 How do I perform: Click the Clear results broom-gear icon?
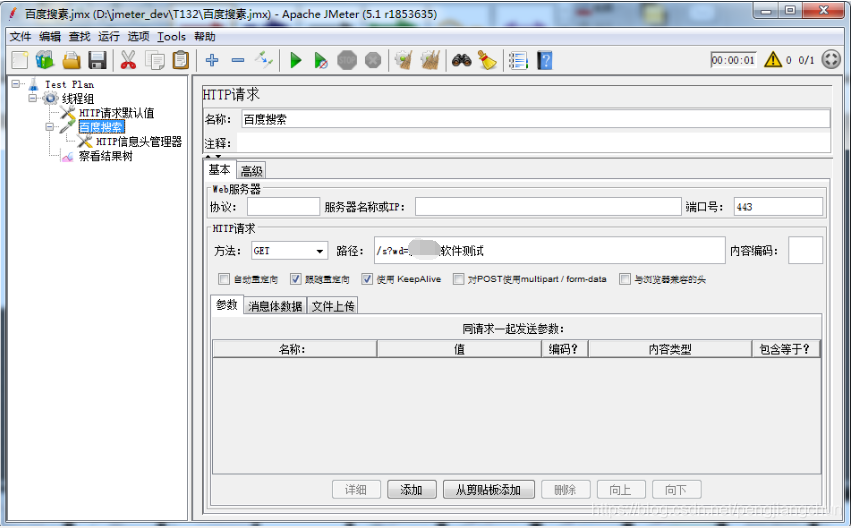[404, 60]
